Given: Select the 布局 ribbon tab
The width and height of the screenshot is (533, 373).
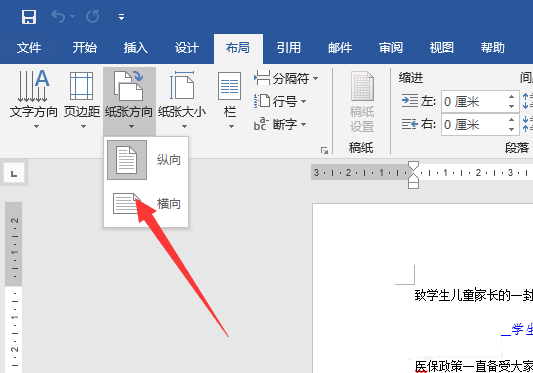Looking at the screenshot, I should pyautogui.click(x=238, y=48).
